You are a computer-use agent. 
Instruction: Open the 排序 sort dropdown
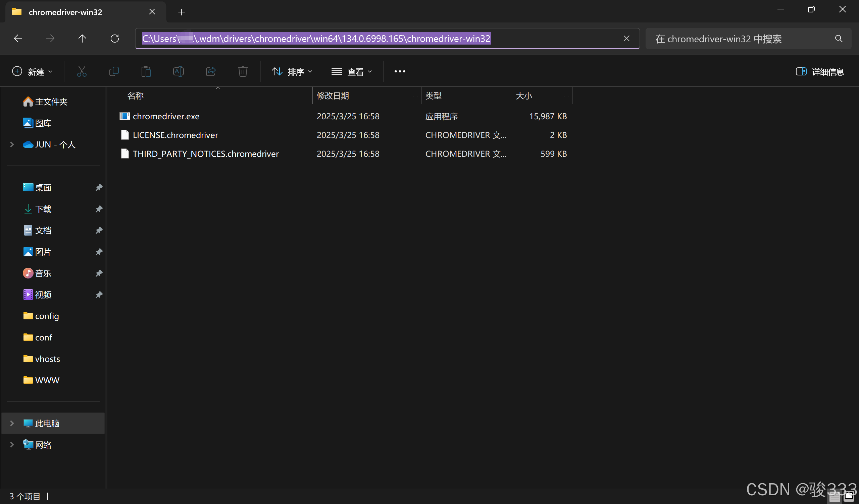coord(292,71)
